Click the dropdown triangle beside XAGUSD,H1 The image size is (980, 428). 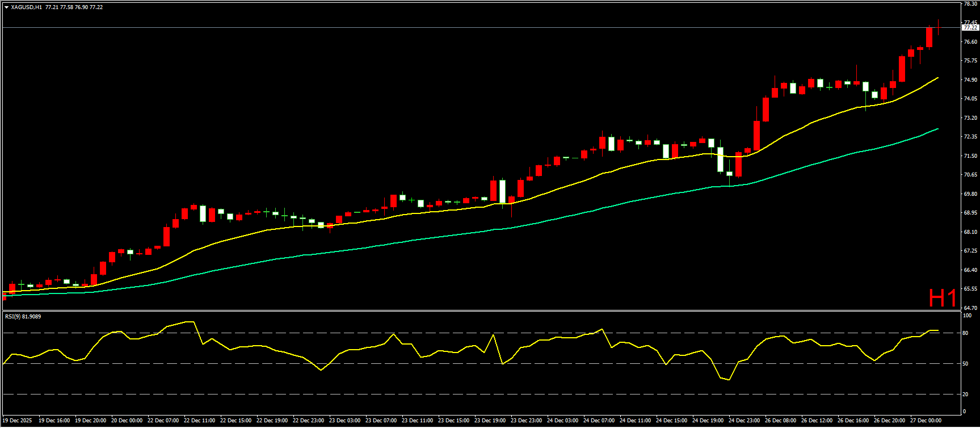point(6,7)
